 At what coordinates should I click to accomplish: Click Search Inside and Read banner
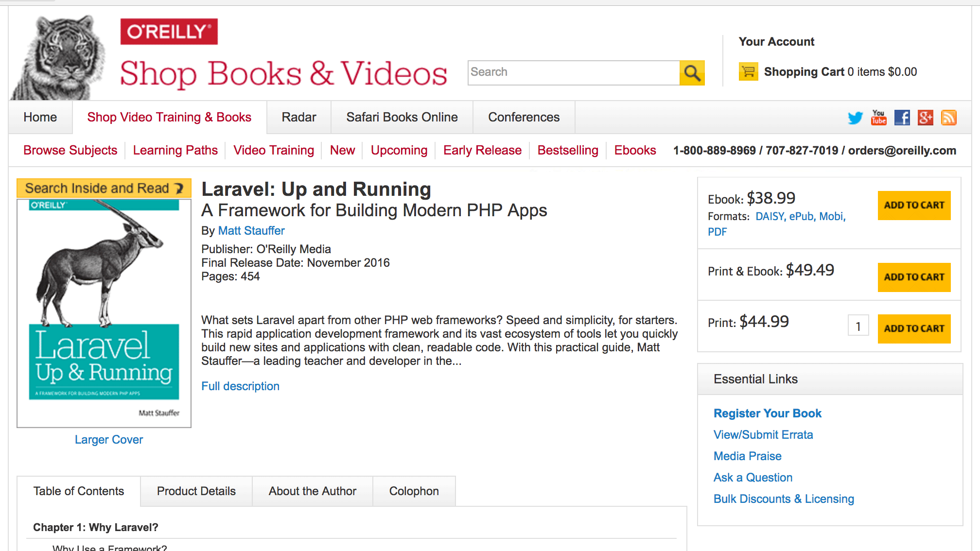(x=104, y=188)
